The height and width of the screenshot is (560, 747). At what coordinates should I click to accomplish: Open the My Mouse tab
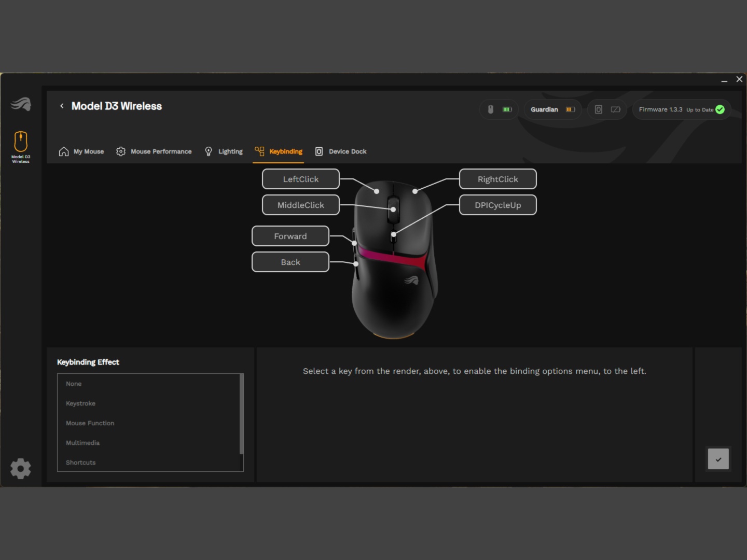(x=81, y=151)
